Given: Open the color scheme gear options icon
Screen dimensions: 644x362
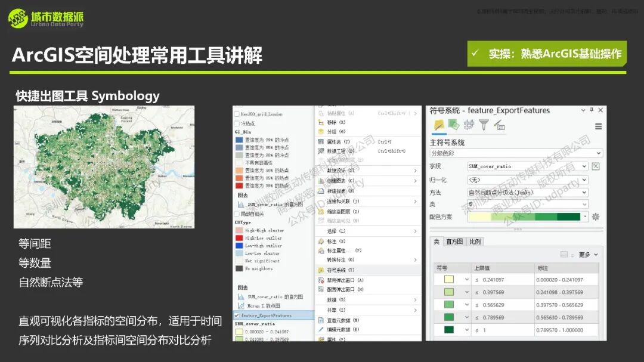Looking at the screenshot, I should [x=596, y=216].
